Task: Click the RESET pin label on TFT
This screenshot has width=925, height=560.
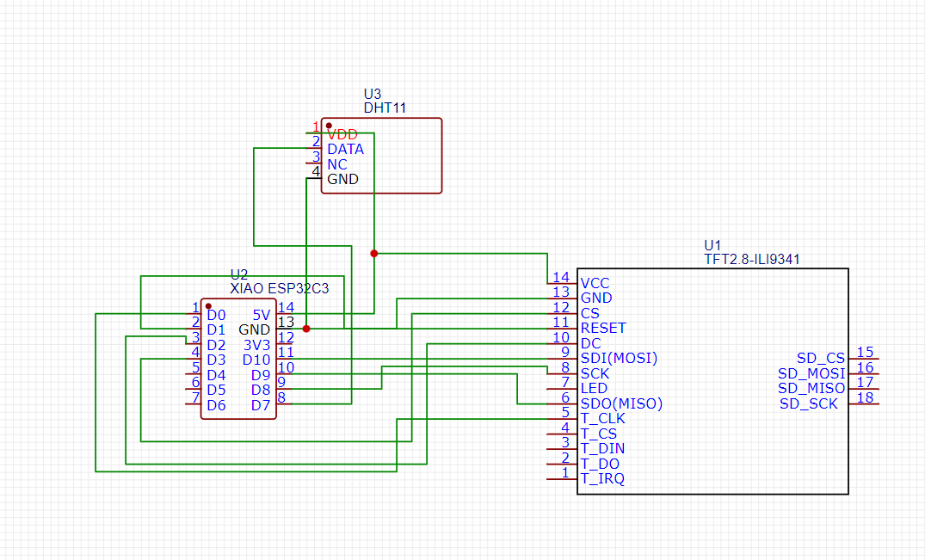Action: pyautogui.click(x=603, y=328)
